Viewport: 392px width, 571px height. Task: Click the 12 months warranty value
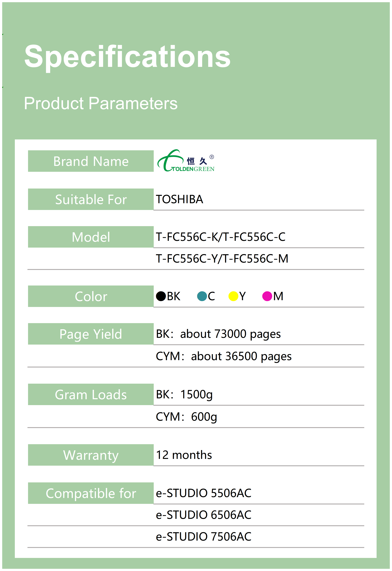point(184,455)
